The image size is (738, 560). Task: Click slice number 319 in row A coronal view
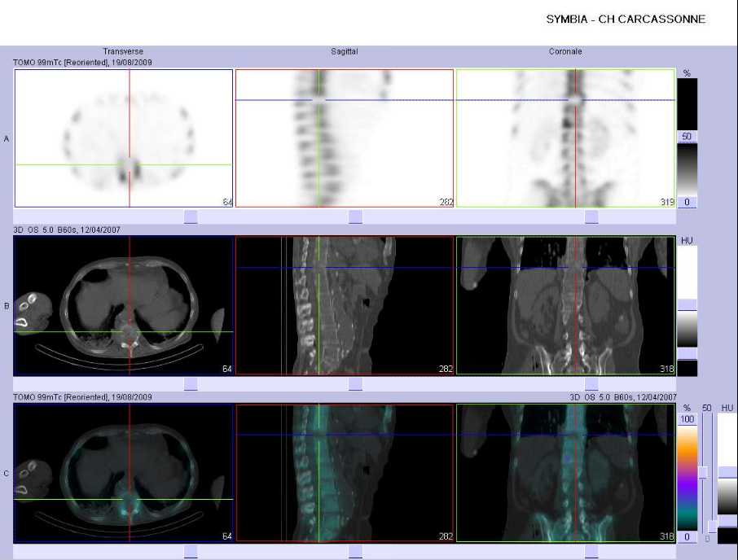click(667, 202)
